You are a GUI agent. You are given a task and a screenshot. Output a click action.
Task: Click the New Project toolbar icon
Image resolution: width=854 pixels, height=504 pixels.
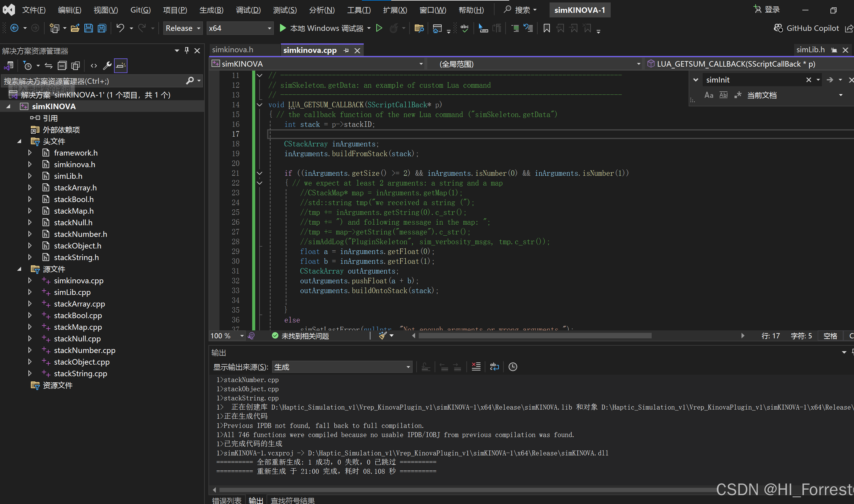tap(54, 28)
